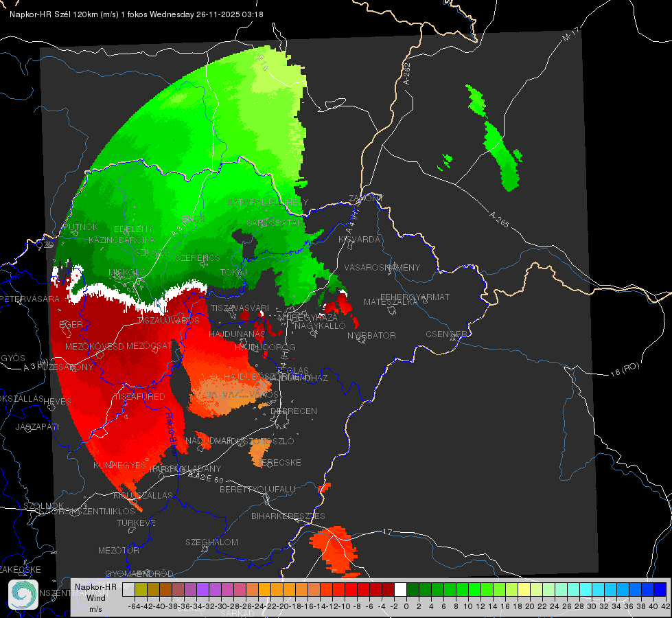Click the pale yellow legend swatch
Viewport: 672px width, 618px height.
pos(524,590)
